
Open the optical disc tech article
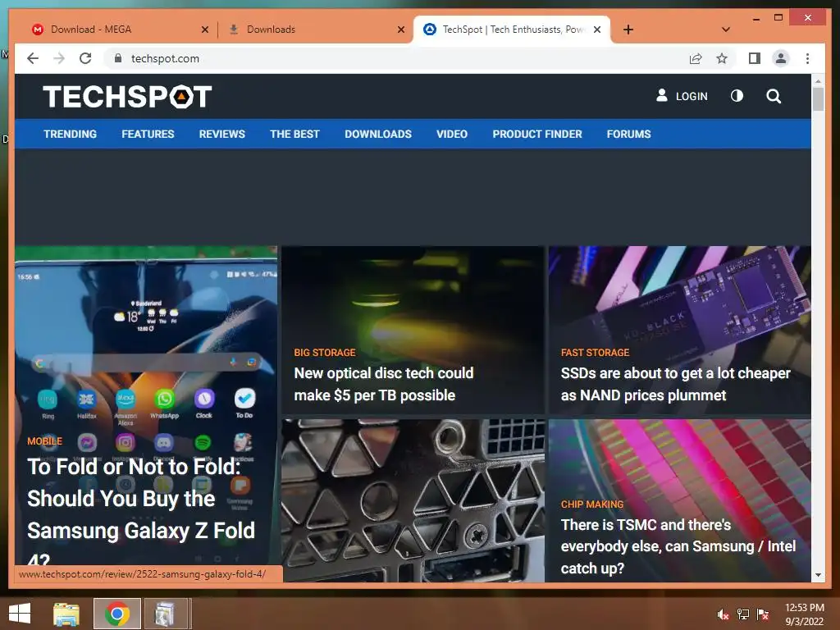coord(384,384)
